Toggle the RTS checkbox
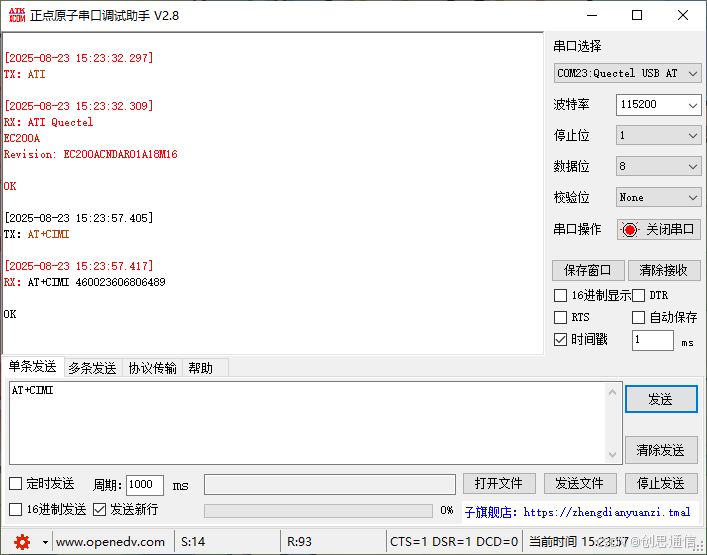707x555 pixels. tap(560, 317)
